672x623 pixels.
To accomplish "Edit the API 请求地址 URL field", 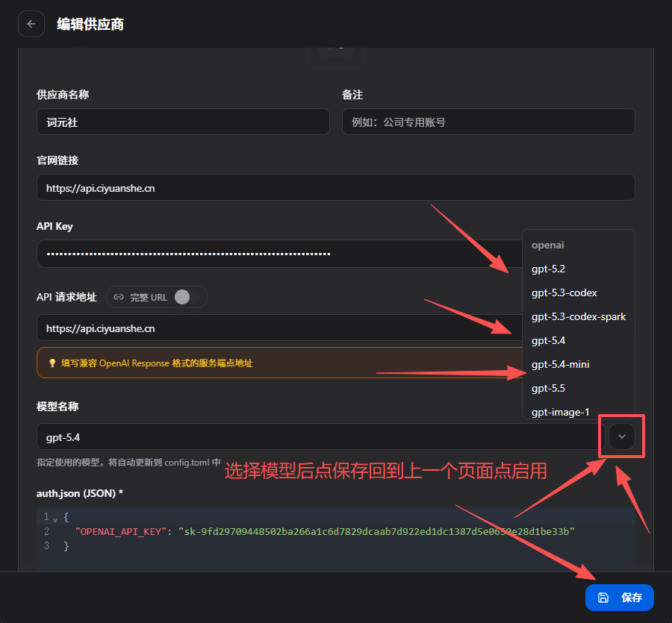I will coord(279,328).
